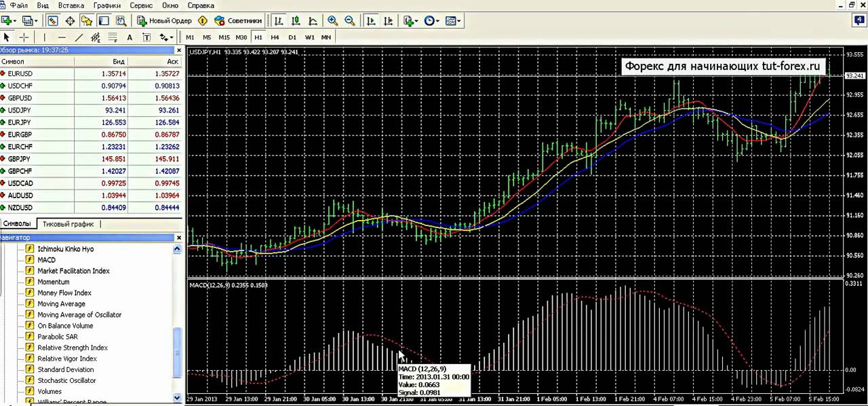Sort by the Символ column header
This screenshot has width=868, height=406.
pyautogui.click(x=37, y=61)
